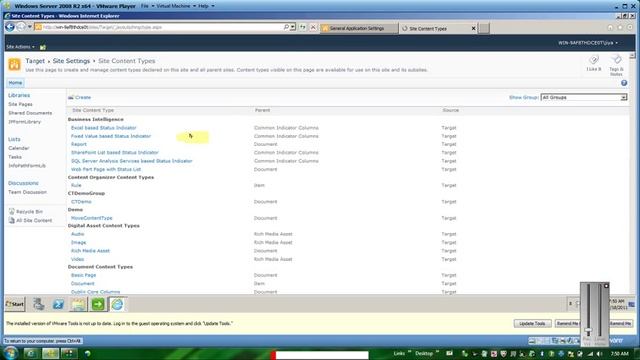Open IE tools gear icon
This screenshot has height=360, width=640.
[x=630, y=27]
